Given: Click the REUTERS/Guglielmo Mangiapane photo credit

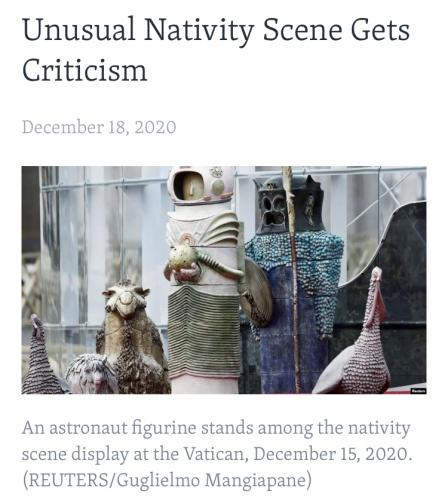Looking at the screenshot, I should (167, 480).
